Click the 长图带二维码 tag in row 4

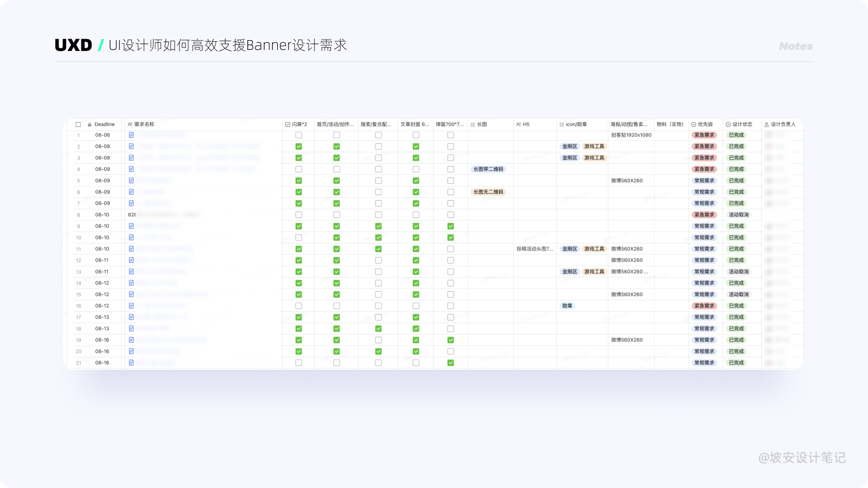point(488,169)
